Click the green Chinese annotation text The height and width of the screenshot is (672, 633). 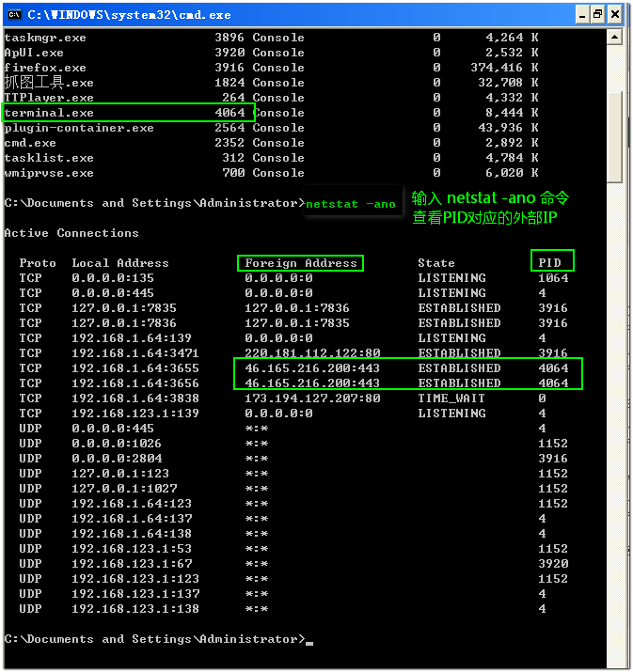(x=490, y=208)
